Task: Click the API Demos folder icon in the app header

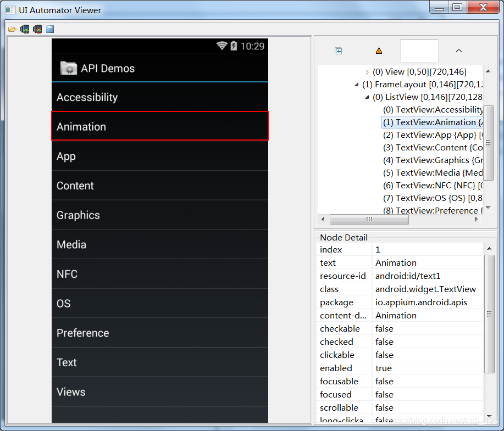Action: [69, 68]
